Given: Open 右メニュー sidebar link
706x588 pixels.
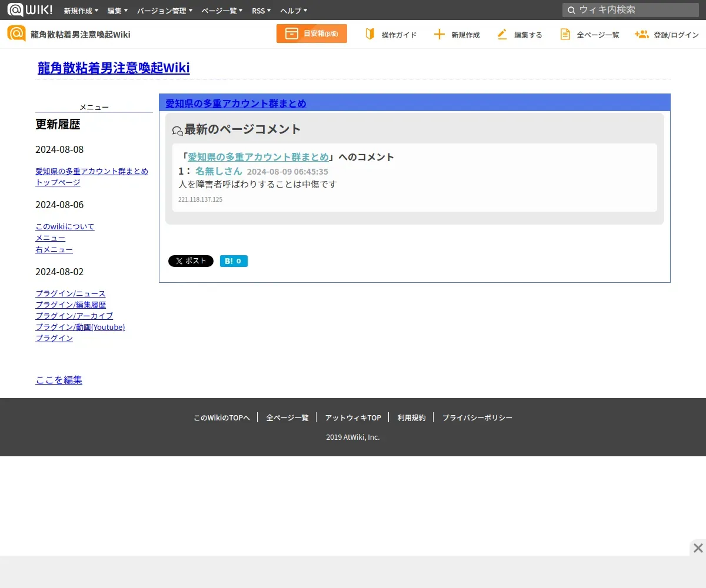Looking at the screenshot, I should (x=54, y=249).
